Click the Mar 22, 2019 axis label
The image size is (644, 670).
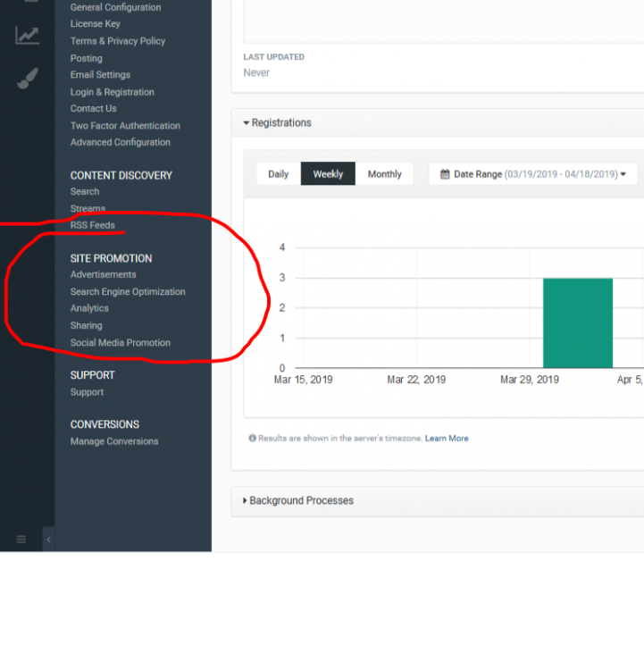pyautogui.click(x=416, y=380)
